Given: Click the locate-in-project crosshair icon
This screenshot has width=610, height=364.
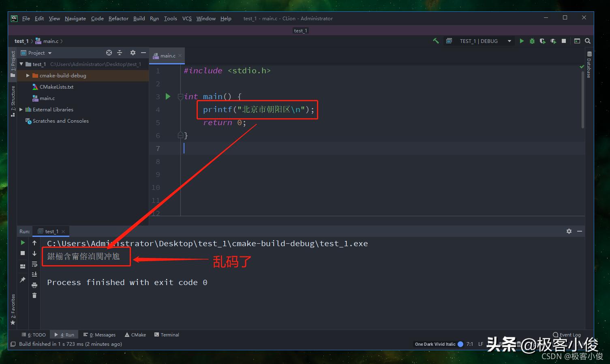Looking at the screenshot, I should [x=109, y=53].
